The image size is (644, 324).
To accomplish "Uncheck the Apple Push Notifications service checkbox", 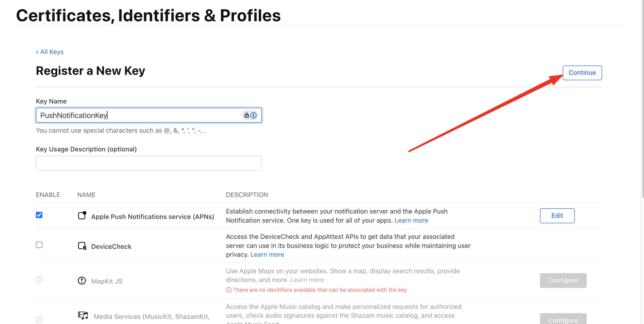I will pos(39,215).
